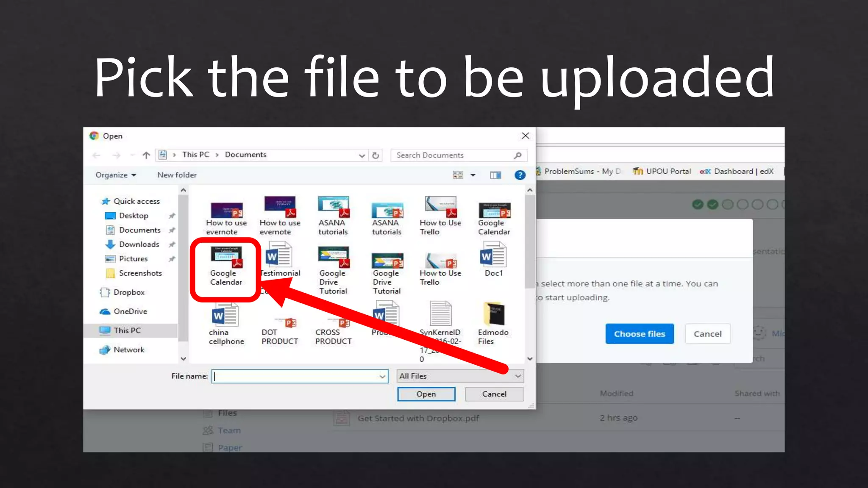The width and height of the screenshot is (868, 488).
Task: Select Google Calendar PowerPoint file in top row
Action: click(494, 219)
